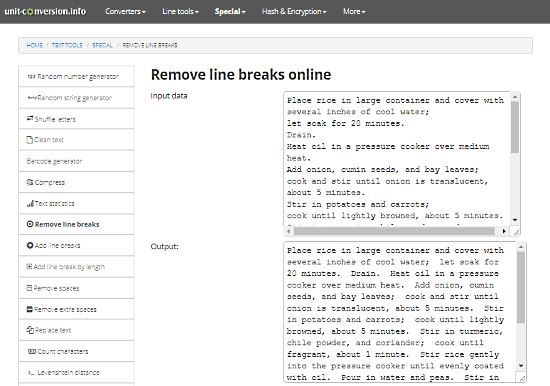
Task: Select Levenshtein distance sidebar item
Action: coord(76,372)
